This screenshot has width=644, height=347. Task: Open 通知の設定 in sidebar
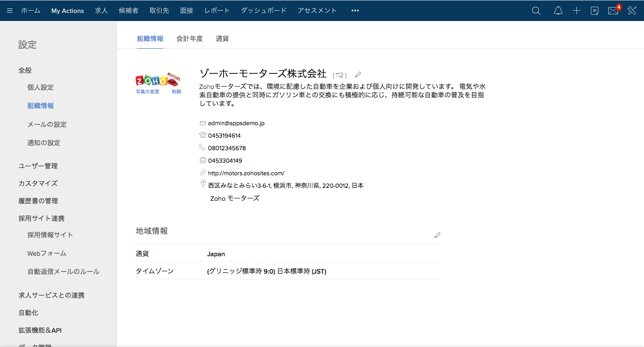[44, 143]
